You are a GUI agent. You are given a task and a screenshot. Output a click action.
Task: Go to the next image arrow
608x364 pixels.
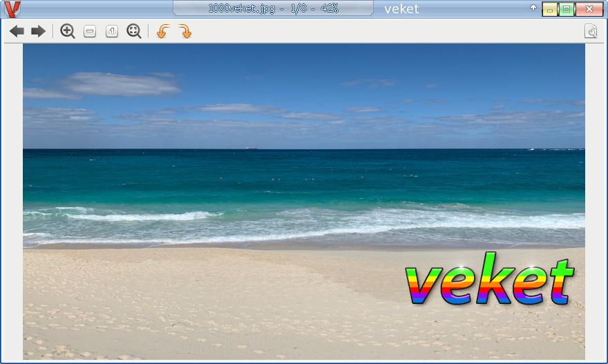(39, 31)
